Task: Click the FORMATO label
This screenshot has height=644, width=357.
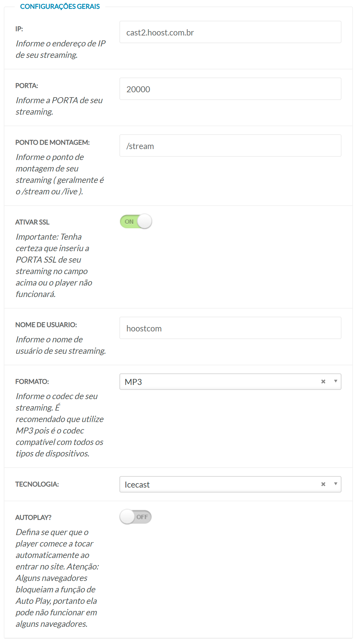Action: pyautogui.click(x=32, y=382)
